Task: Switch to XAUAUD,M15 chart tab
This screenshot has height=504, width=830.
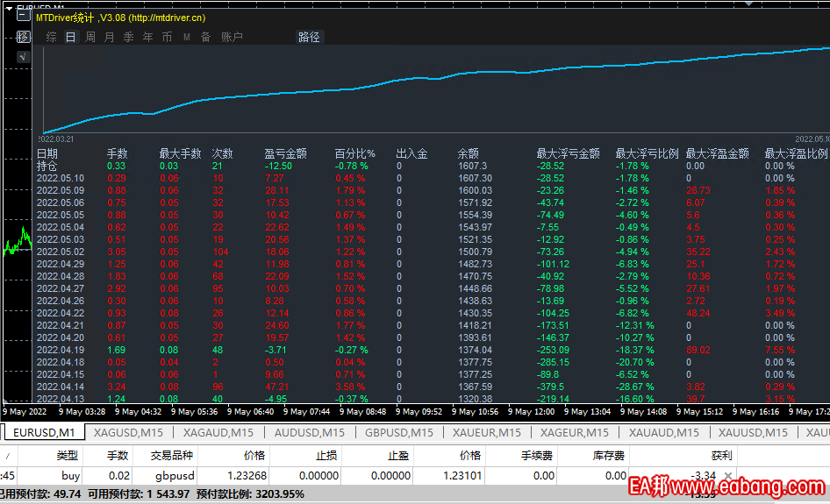Action: click(x=664, y=433)
